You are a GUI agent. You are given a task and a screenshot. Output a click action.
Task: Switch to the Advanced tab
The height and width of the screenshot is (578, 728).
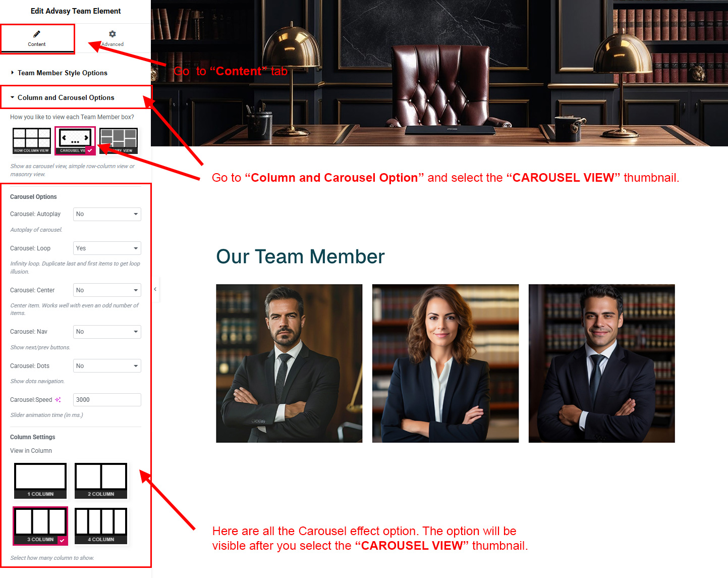pyautogui.click(x=113, y=38)
